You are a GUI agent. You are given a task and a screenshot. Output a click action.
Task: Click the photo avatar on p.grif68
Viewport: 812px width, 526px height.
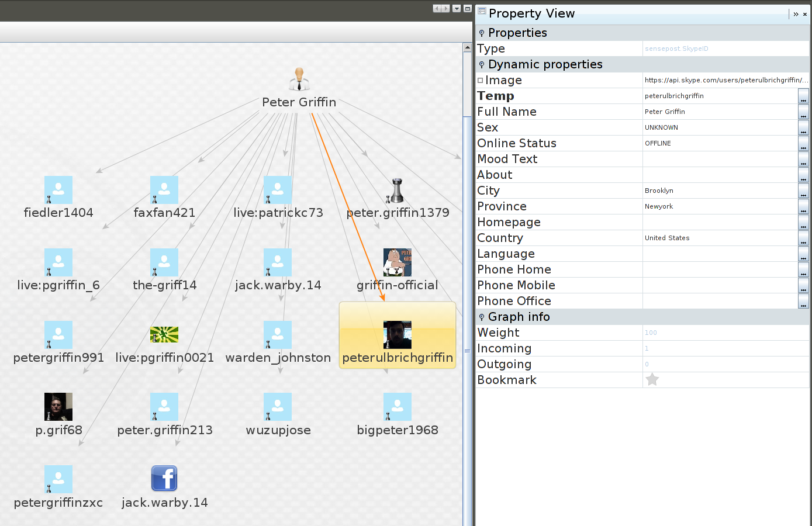(x=58, y=406)
